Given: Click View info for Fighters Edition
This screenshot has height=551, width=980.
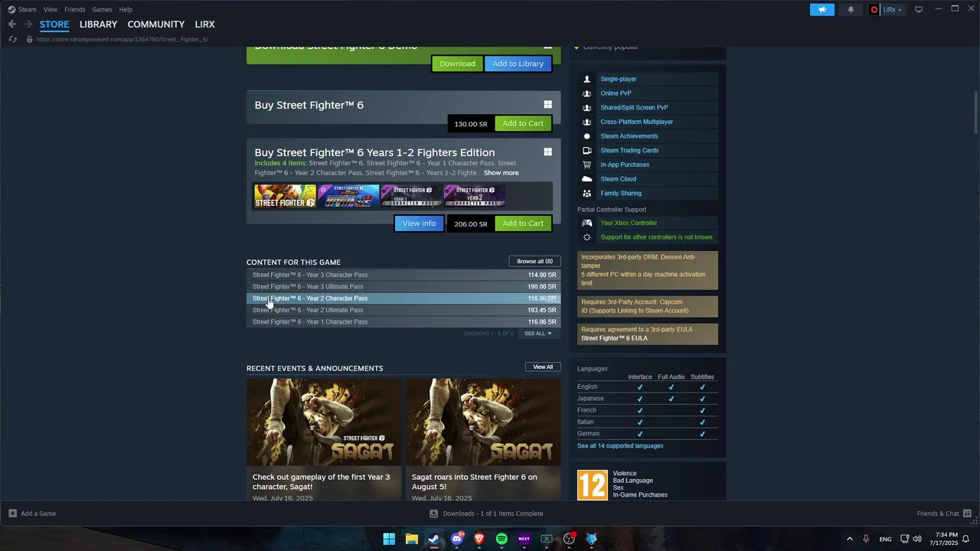Looking at the screenshot, I should (419, 223).
